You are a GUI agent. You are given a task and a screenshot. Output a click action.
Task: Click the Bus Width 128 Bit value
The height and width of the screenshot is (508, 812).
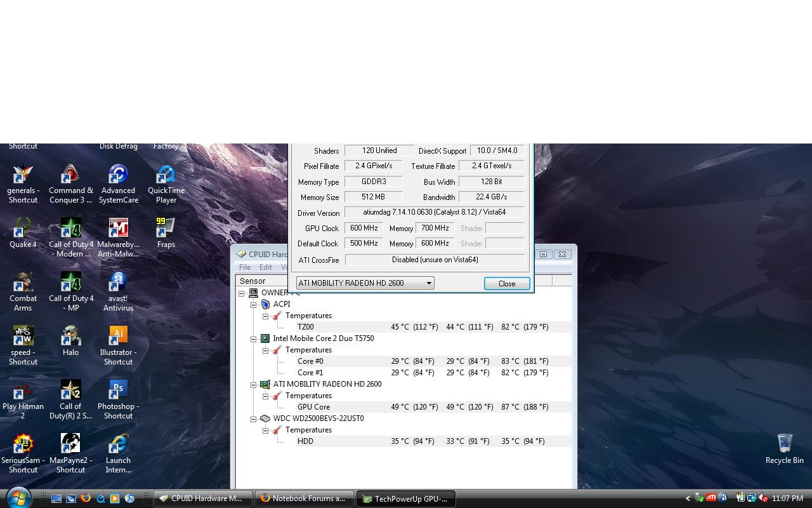[x=492, y=182]
